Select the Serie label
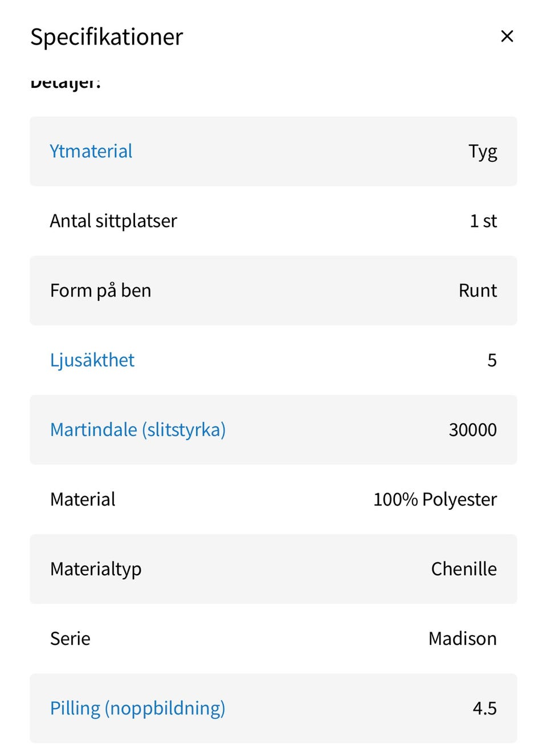The width and height of the screenshot is (547, 756). (70, 638)
